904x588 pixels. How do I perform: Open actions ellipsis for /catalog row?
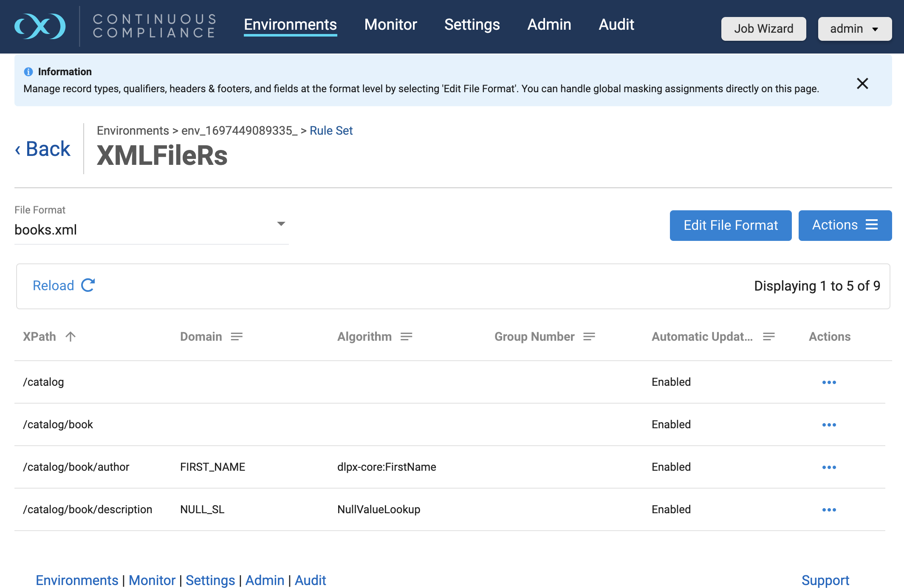tap(829, 382)
